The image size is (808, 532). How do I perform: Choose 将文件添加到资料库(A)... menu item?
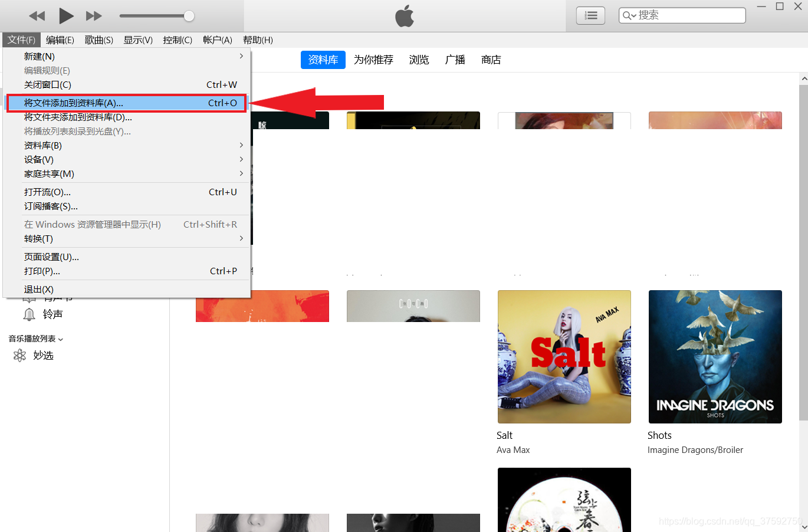pyautogui.click(x=127, y=103)
